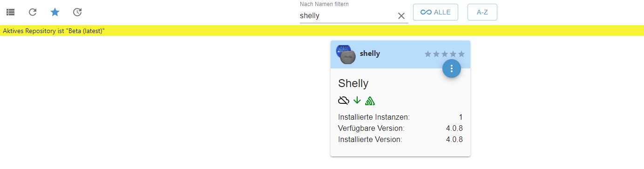This screenshot has height=169, width=644.
Task: Select 'Installierte Instanzen:' label
Action: [374, 117]
